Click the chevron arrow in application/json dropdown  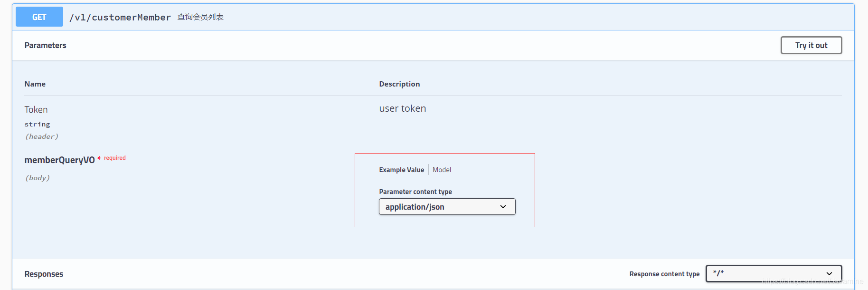503,207
